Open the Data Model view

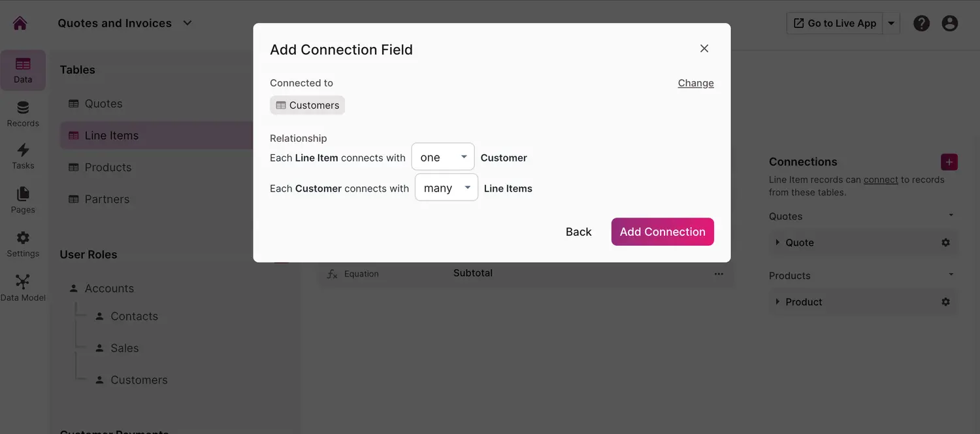(23, 288)
